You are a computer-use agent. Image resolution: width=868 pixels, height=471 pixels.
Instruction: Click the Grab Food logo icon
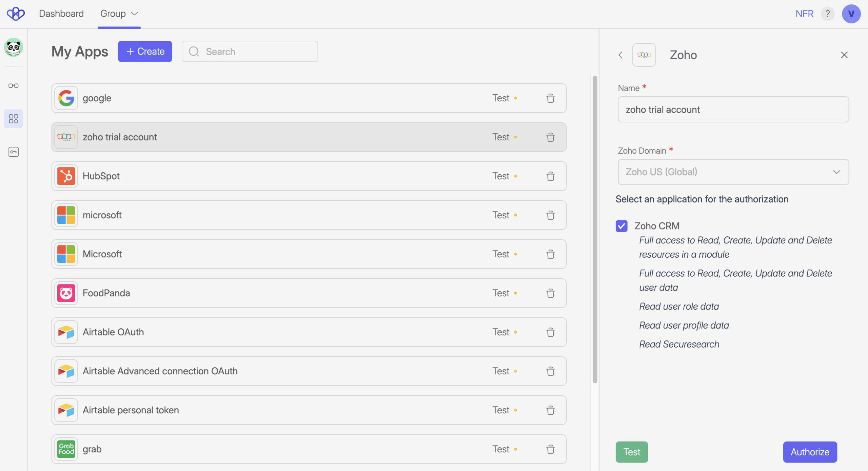click(66, 449)
